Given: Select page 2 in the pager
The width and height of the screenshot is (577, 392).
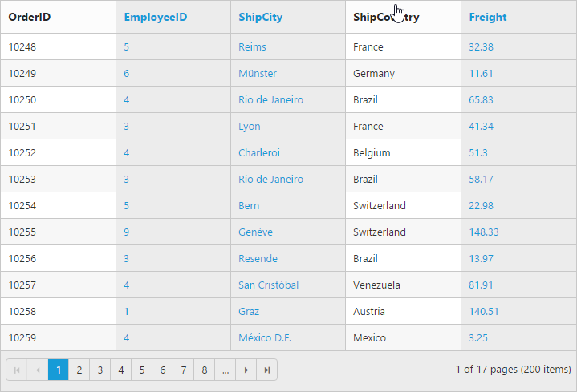Looking at the screenshot, I should [79, 370].
